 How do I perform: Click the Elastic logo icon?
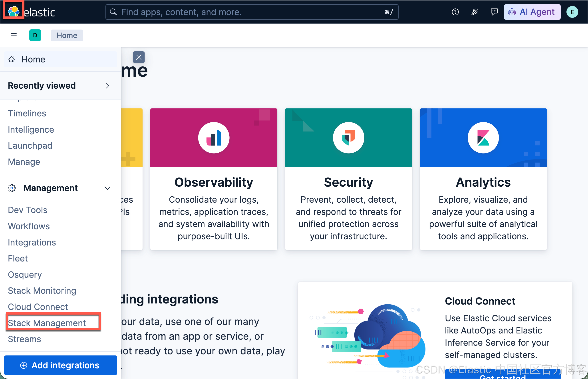(13, 11)
